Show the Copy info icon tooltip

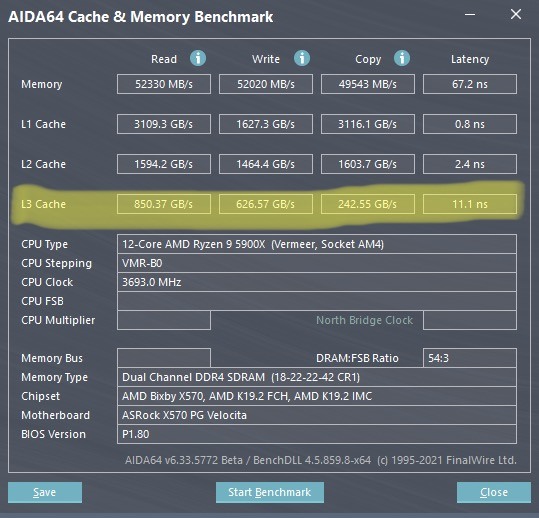(x=402, y=58)
